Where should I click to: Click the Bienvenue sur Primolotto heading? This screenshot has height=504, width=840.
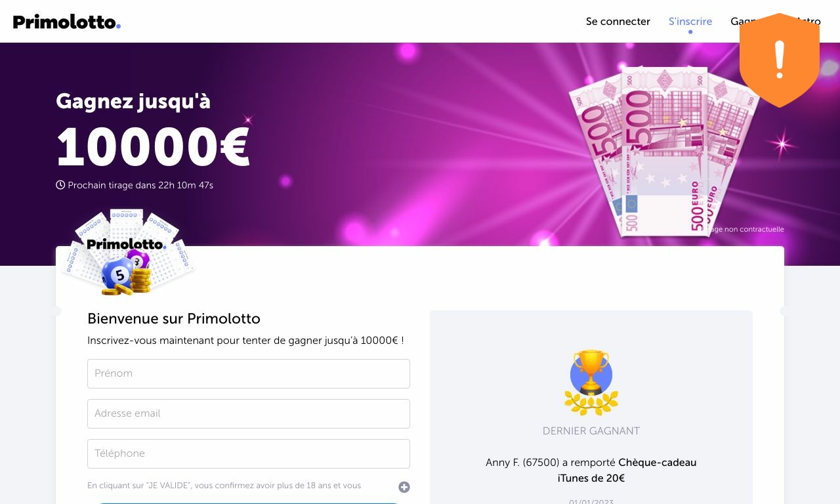click(x=174, y=319)
